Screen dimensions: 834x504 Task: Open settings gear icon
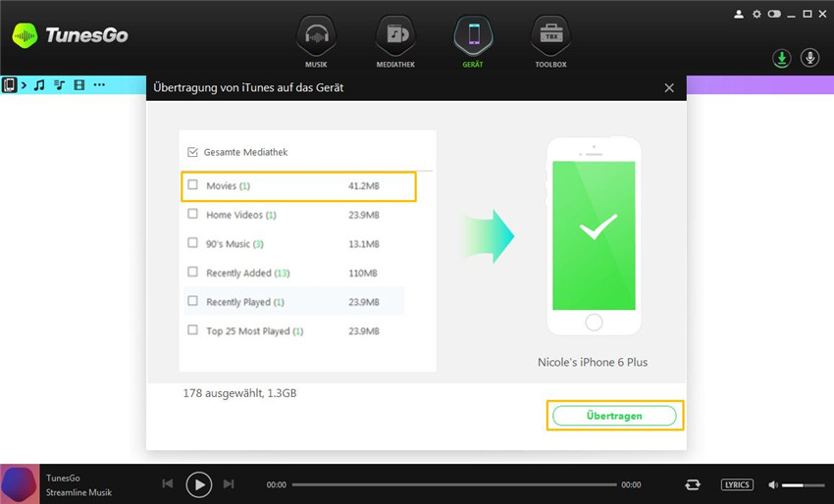click(x=756, y=15)
